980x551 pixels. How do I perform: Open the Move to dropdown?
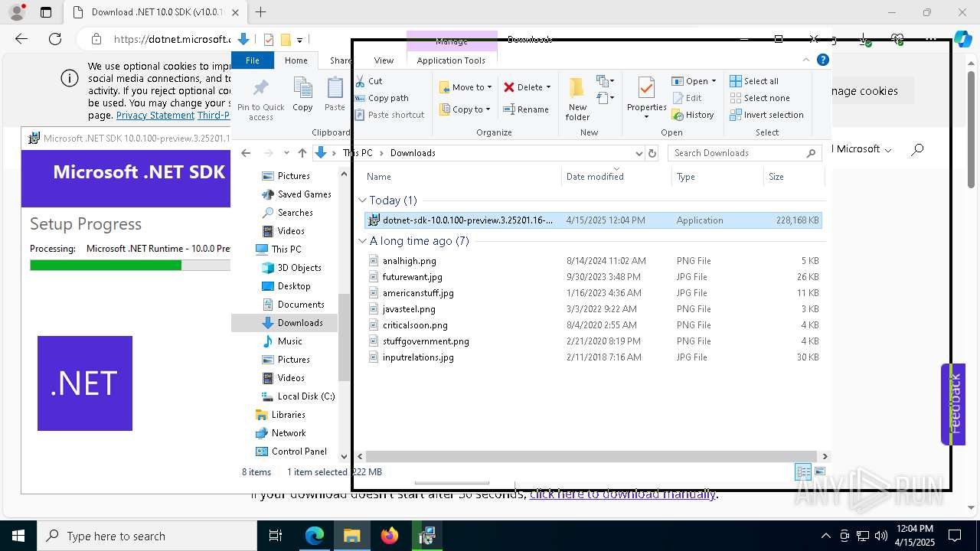(x=465, y=87)
